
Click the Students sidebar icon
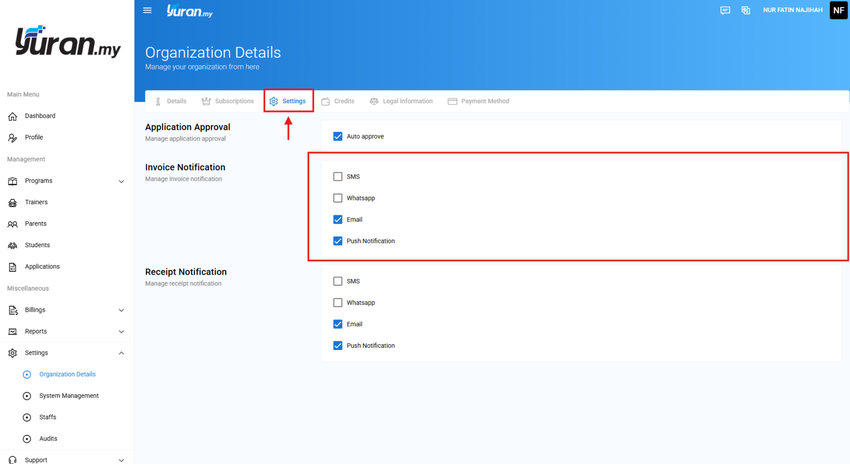pos(12,246)
